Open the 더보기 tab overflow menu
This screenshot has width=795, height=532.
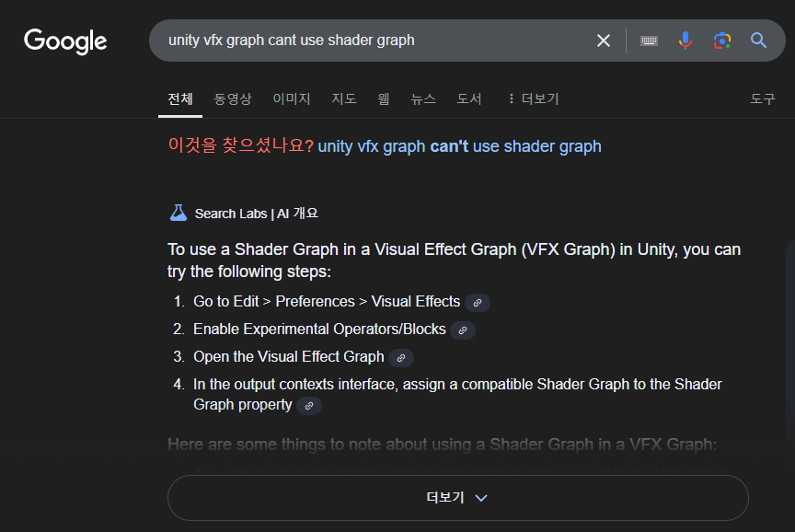pos(534,98)
